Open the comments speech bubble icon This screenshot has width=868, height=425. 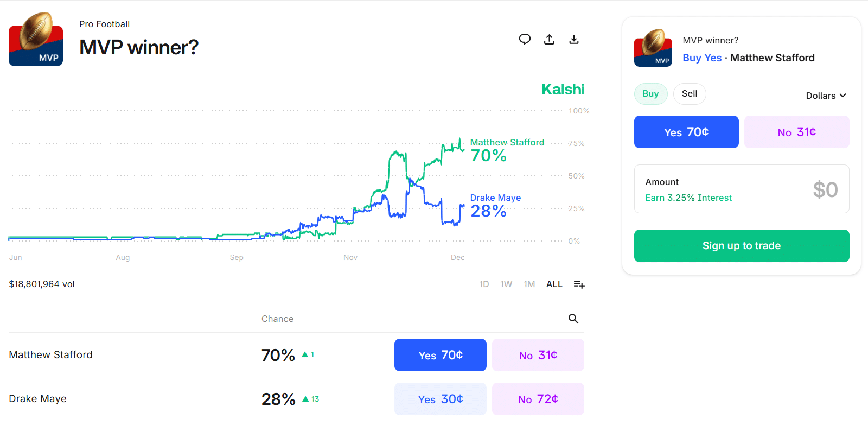525,39
